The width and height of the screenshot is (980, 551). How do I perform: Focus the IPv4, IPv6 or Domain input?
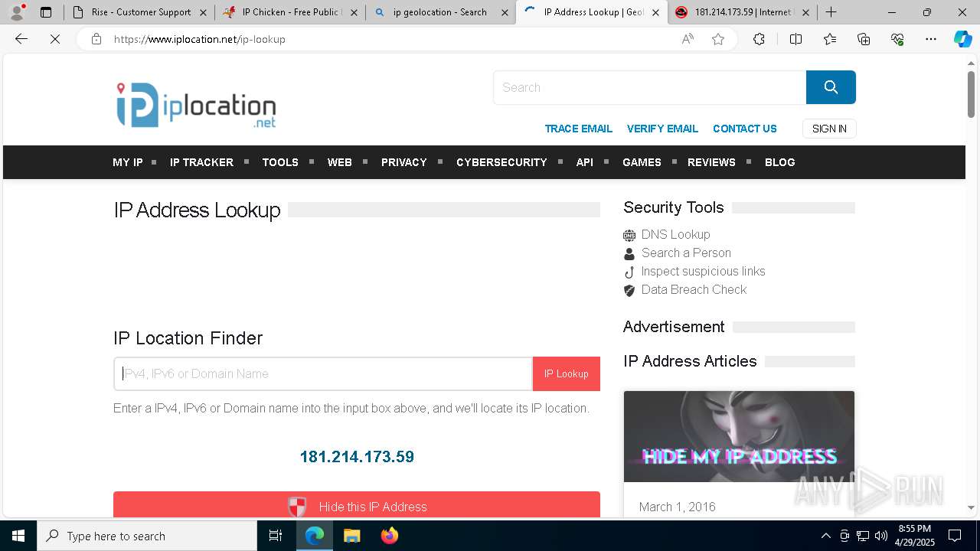(x=323, y=373)
